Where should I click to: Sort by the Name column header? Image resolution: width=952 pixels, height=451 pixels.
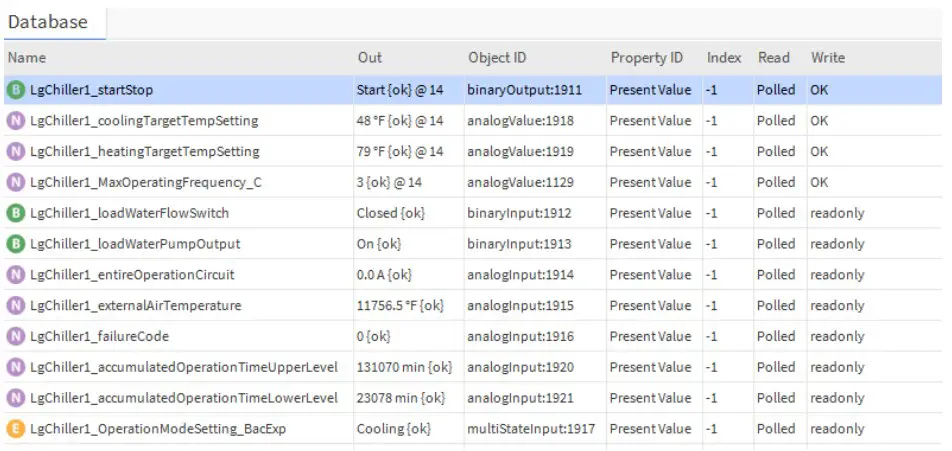27,58
